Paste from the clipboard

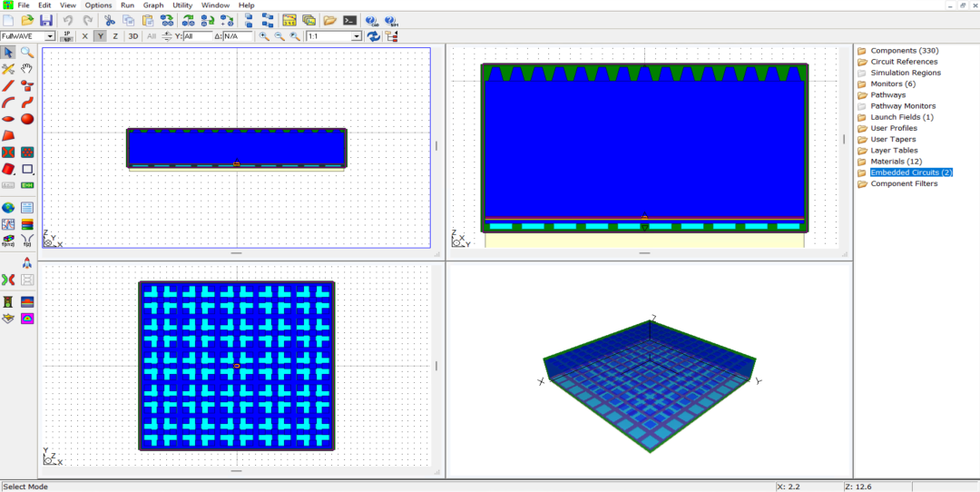[148, 20]
